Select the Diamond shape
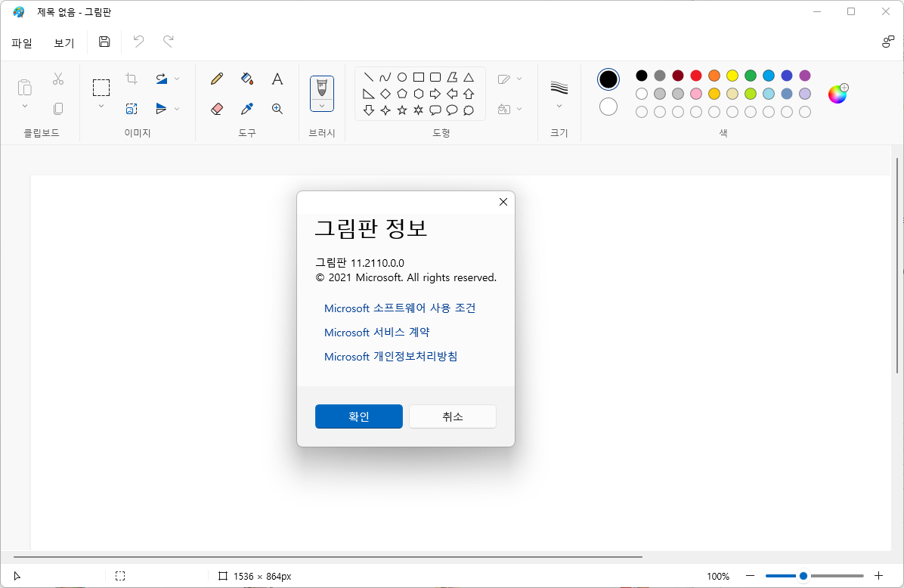The image size is (904, 588). 385,94
